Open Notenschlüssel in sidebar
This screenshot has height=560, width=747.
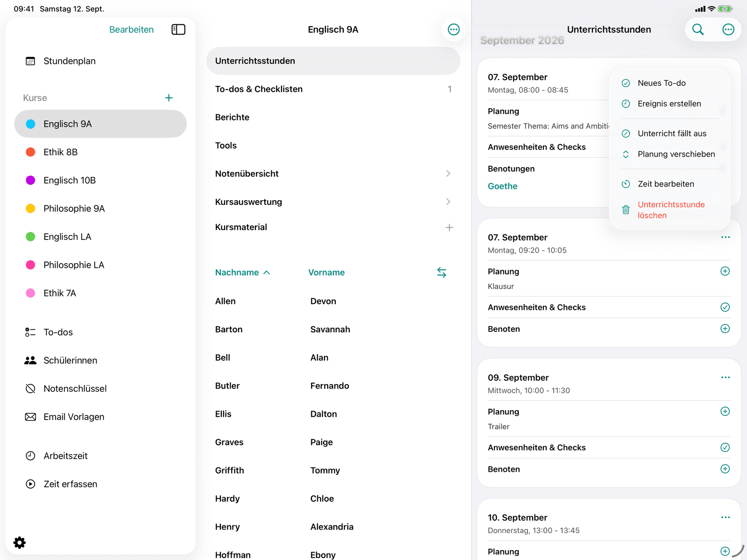click(x=100, y=389)
